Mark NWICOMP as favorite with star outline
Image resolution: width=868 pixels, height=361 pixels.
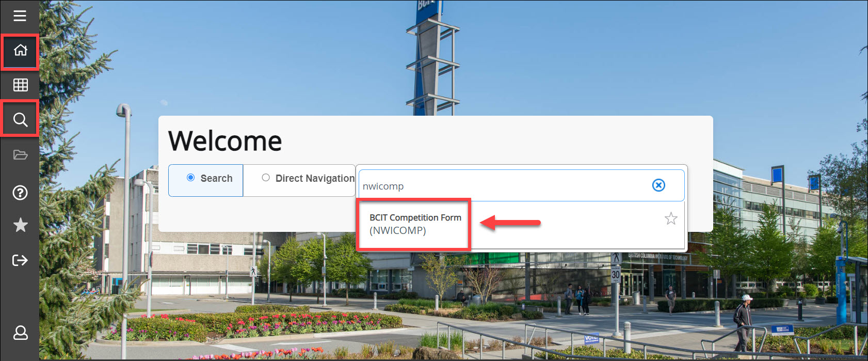coord(670,218)
